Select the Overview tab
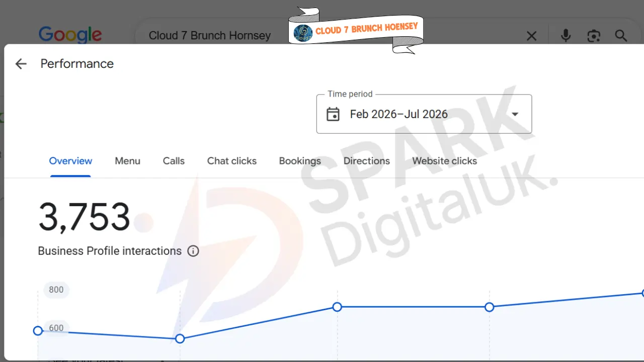644x362 pixels. (70, 161)
